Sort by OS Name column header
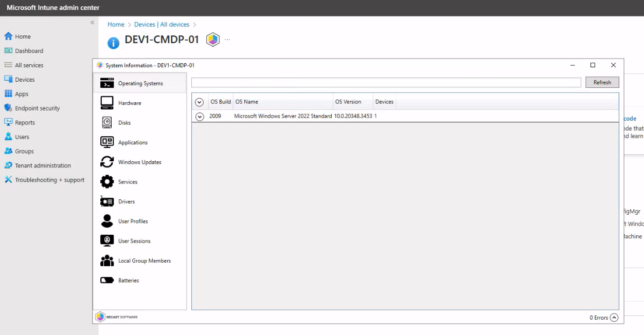Image resolution: width=644 pixels, height=335 pixels. [283, 102]
